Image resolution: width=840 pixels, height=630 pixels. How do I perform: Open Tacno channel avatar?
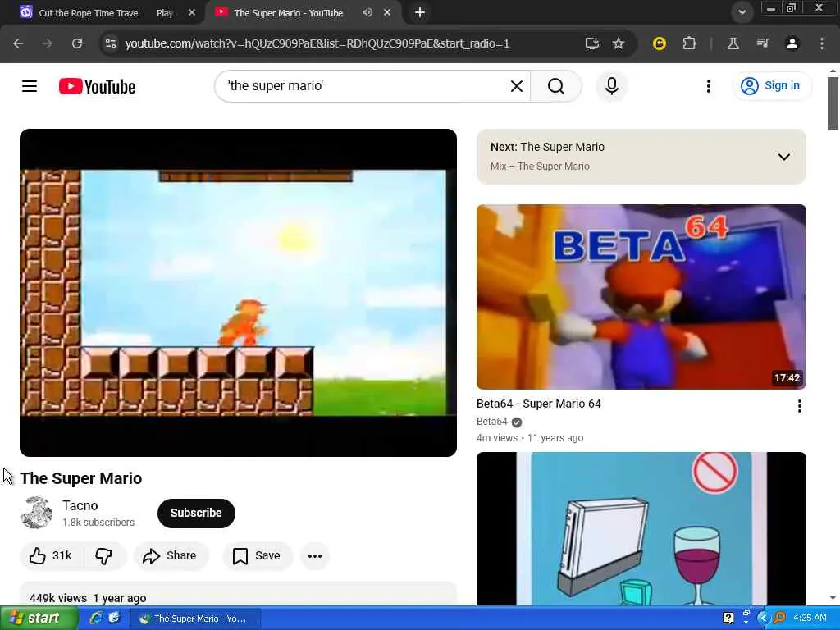coord(36,513)
